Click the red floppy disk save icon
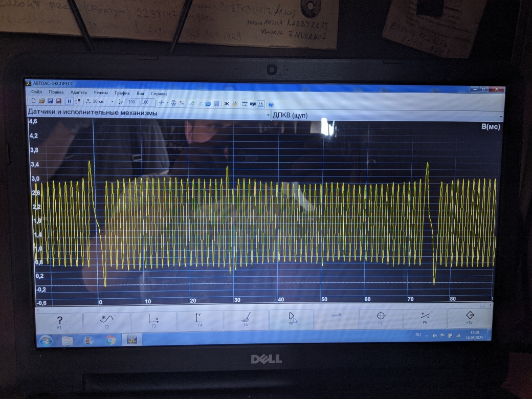The image size is (532, 399). 59,101
